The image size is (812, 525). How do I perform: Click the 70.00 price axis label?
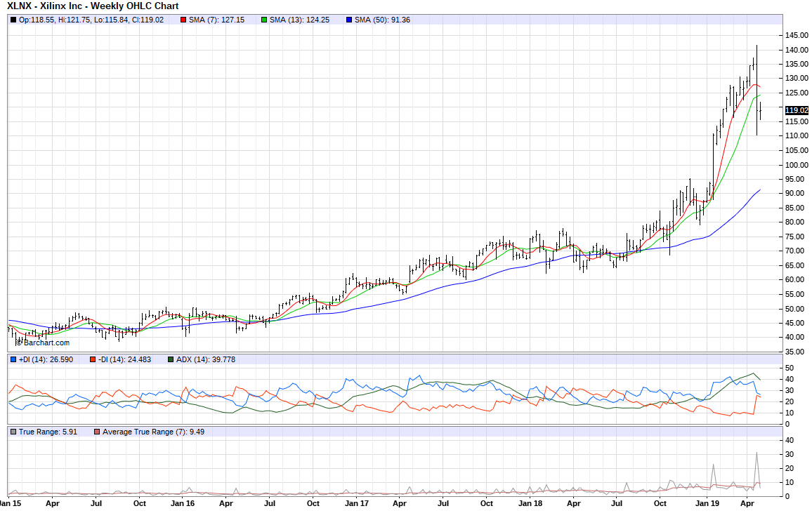pyautogui.click(x=795, y=251)
